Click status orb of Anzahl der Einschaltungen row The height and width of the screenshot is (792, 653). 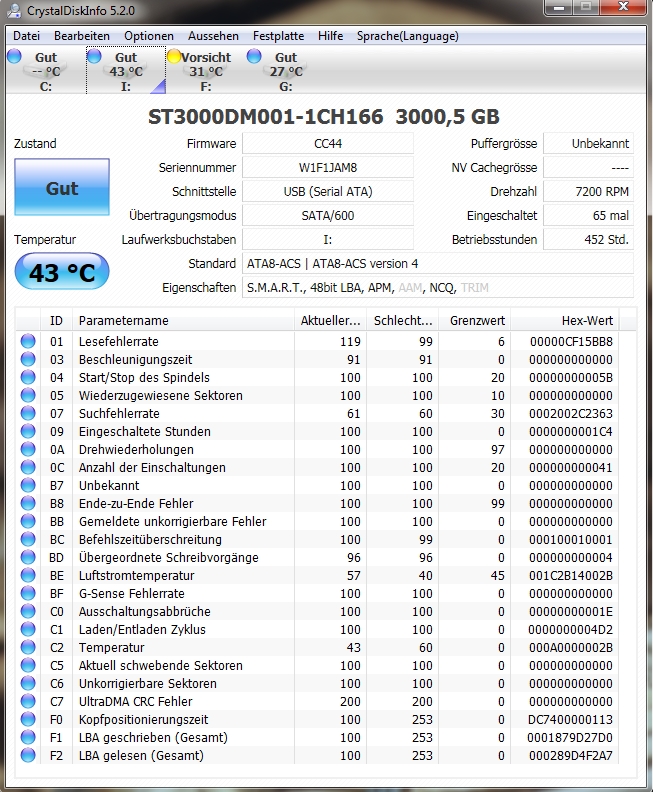tap(28, 467)
